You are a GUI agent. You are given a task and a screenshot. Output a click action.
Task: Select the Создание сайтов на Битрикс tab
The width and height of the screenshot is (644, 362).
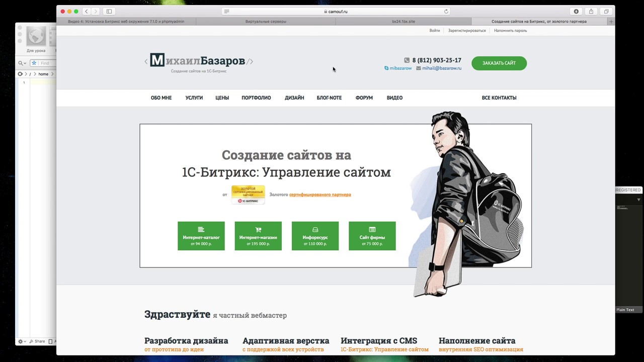tap(539, 22)
